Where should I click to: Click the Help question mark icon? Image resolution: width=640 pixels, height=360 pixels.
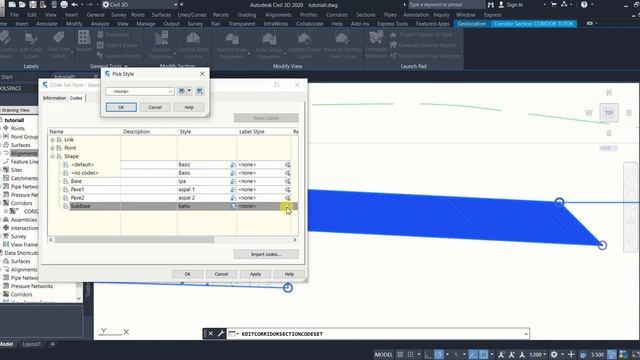pos(584,4)
